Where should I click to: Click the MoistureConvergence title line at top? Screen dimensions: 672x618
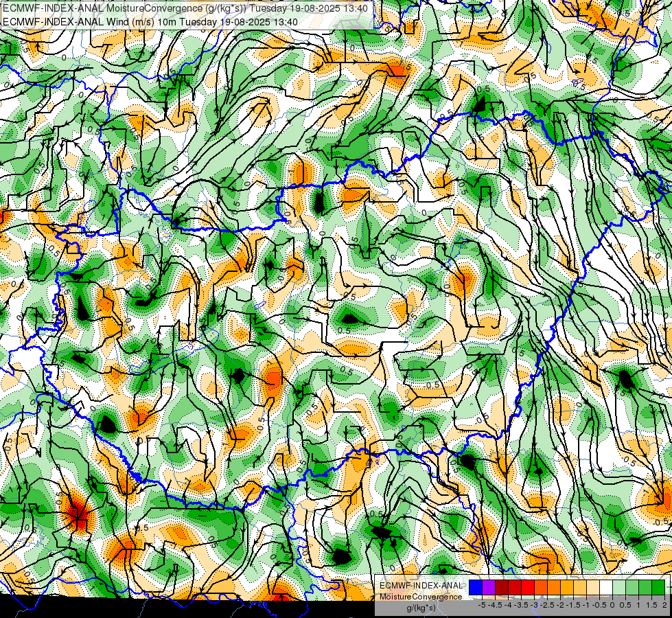tap(185, 8)
